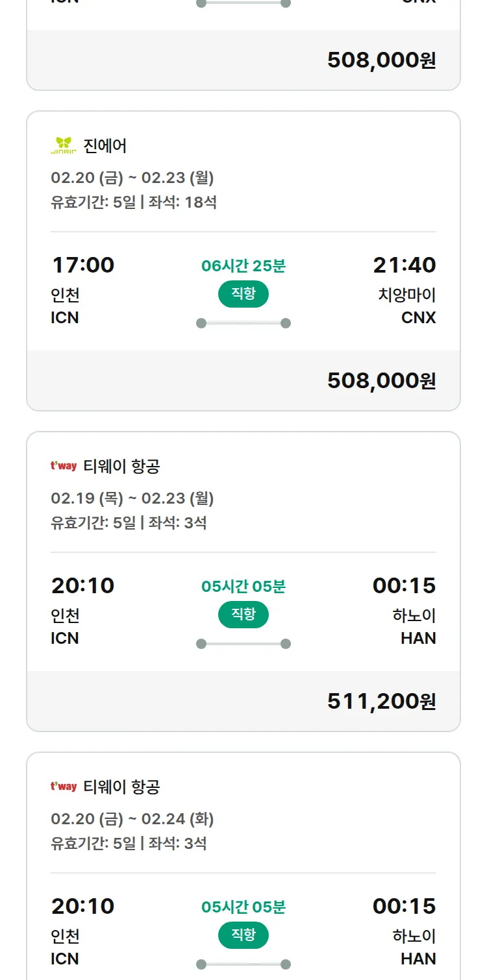Click the 17:00 Incheon departure time
Image resolution: width=487 pixels, height=980 pixels.
pyautogui.click(x=82, y=265)
